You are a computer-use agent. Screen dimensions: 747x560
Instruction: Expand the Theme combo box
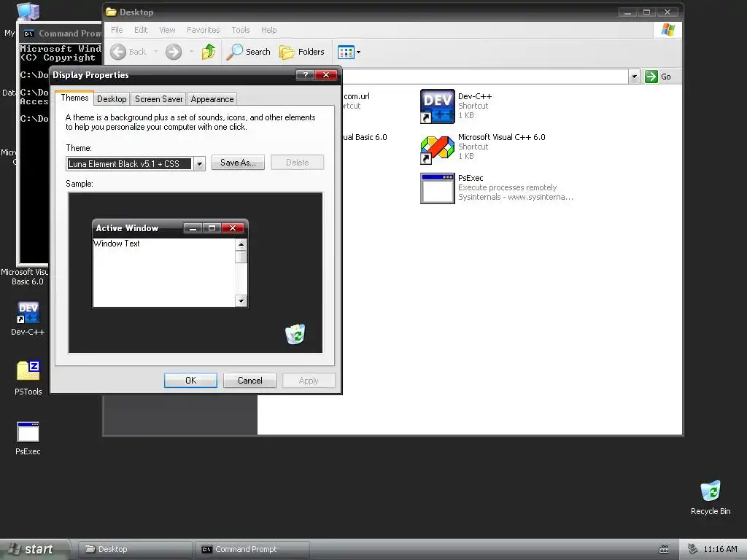[200, 164]
